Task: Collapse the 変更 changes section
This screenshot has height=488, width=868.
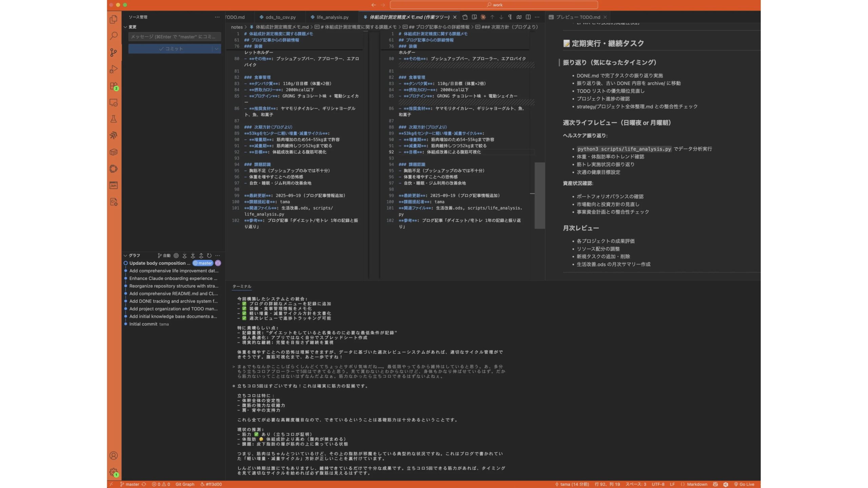Action: (x=125, y=27)
